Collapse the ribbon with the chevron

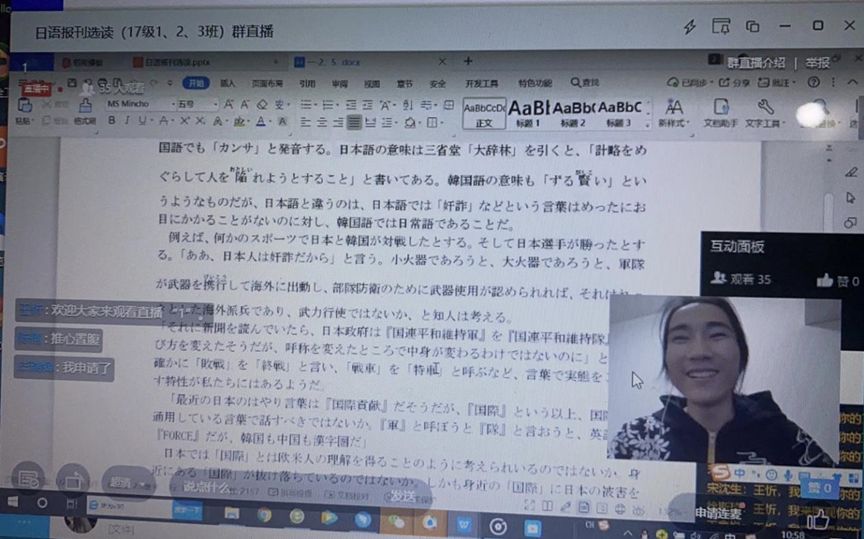(852, 82)
